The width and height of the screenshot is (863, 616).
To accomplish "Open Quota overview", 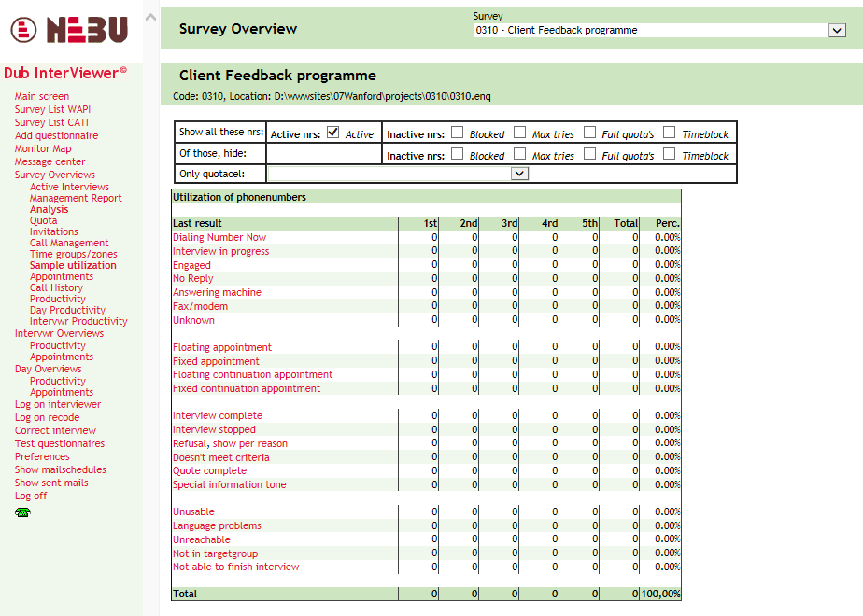I will point(44,220).
